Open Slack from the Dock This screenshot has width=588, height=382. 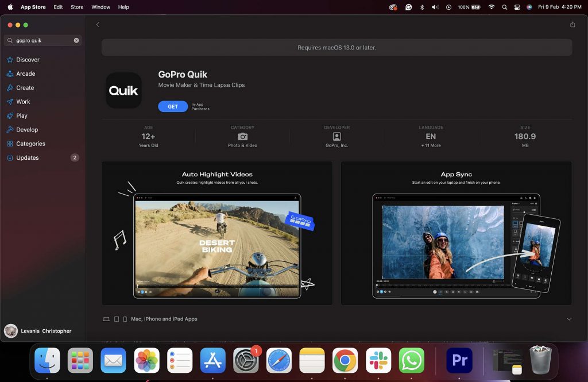pyautogui.click(x=378, y=360)
